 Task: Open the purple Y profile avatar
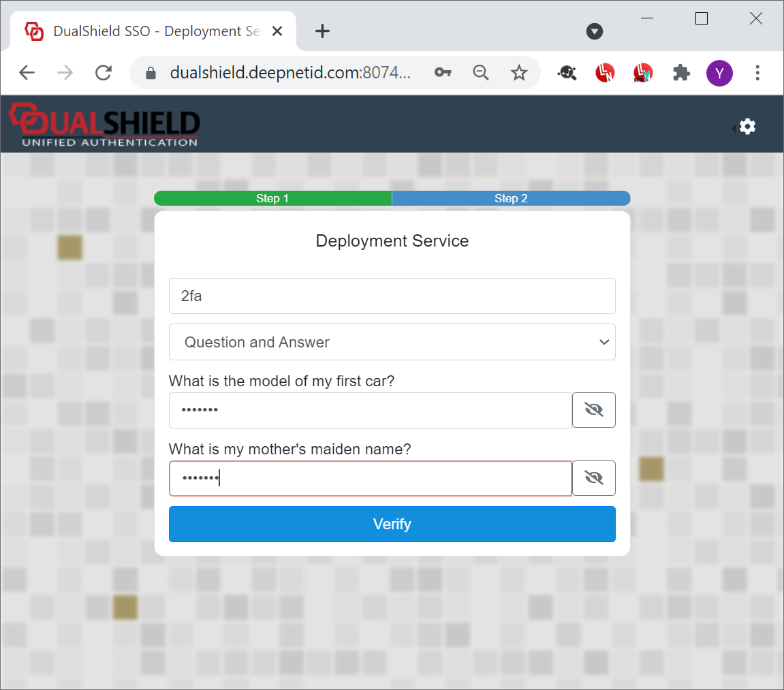tap(719, 73)
